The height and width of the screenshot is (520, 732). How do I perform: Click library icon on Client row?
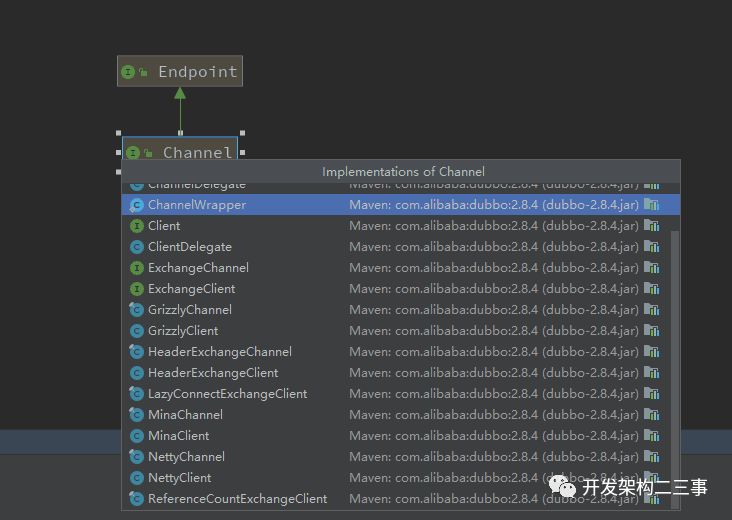652,225
